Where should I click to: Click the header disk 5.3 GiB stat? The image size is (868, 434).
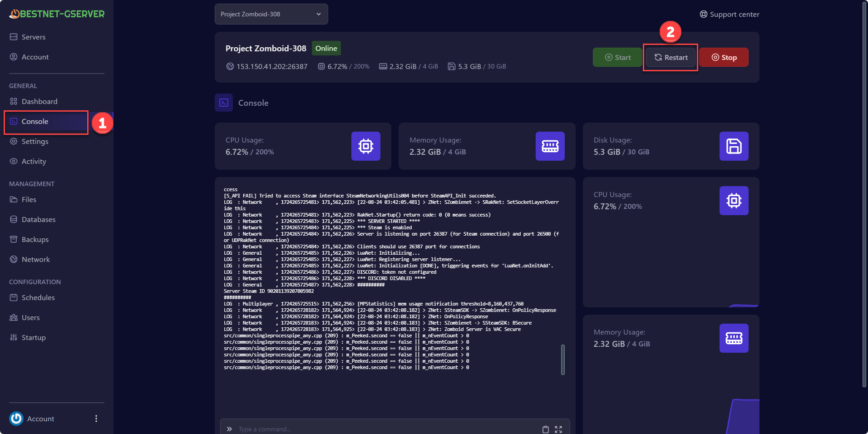pyautogui.click(x=477, y=66)
